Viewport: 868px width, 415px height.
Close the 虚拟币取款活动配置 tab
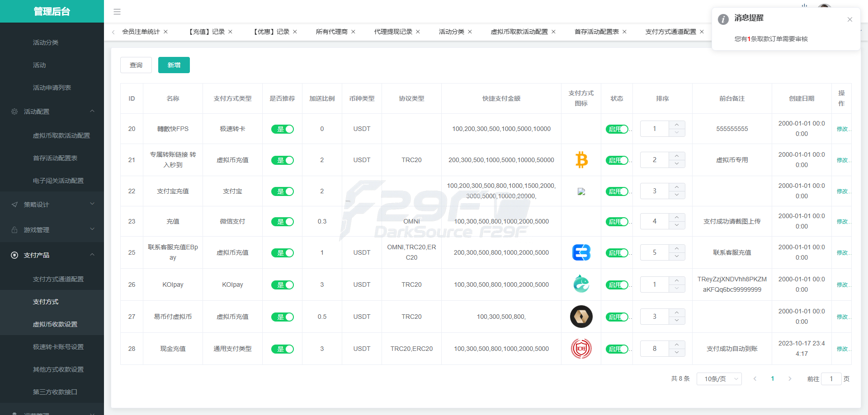(554, 32)
